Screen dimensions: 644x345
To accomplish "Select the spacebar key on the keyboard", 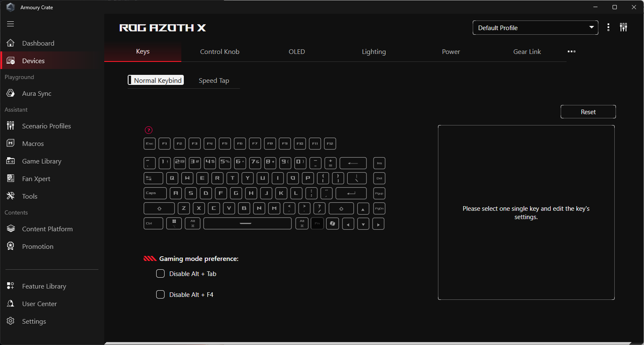I will click(247, 223).
